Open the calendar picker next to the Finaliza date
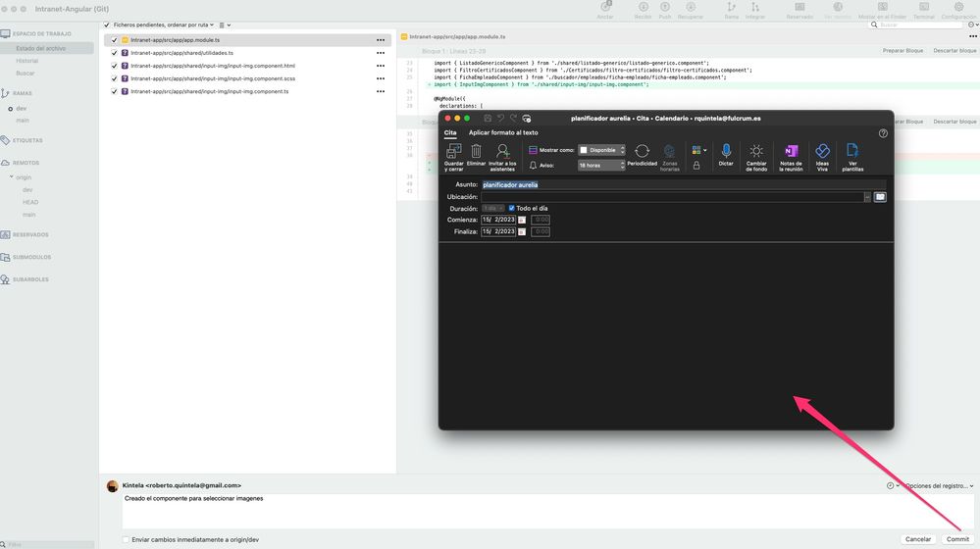This screenshot has width=980, height=549. point(522,231)
